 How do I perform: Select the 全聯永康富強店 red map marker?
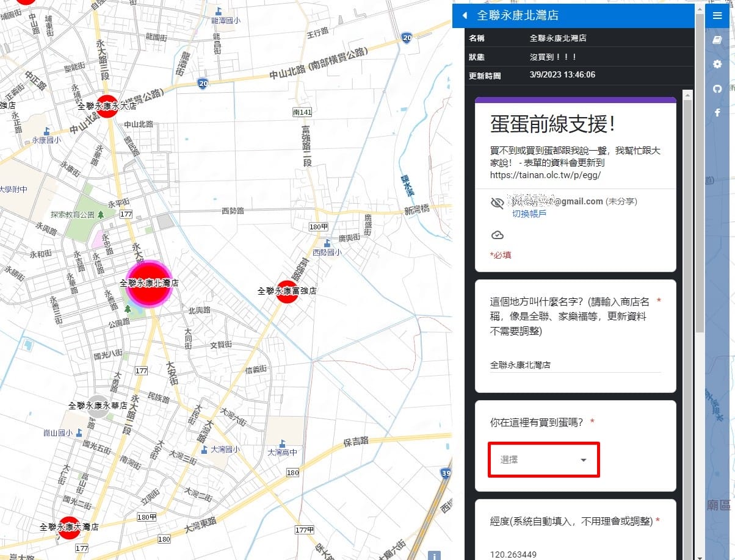coord(287,292)
